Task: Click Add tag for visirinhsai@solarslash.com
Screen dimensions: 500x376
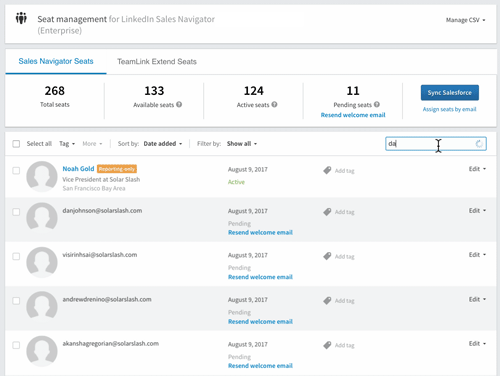Action: click(x=344, y=256)
